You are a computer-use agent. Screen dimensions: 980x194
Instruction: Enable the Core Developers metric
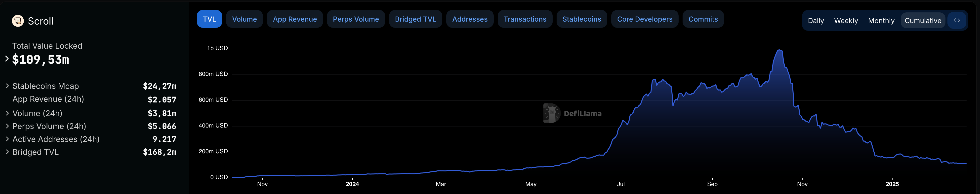pos(645,19)
